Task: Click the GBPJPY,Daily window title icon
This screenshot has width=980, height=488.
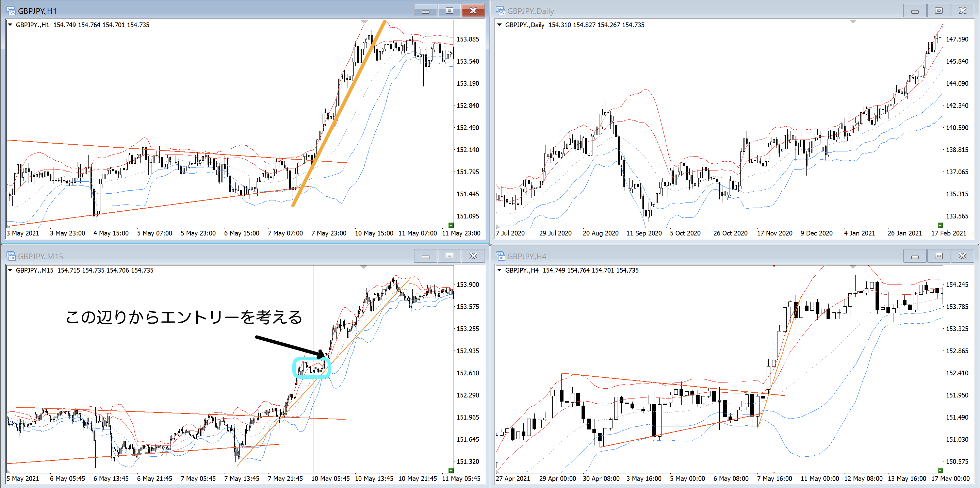Action: 500,11
